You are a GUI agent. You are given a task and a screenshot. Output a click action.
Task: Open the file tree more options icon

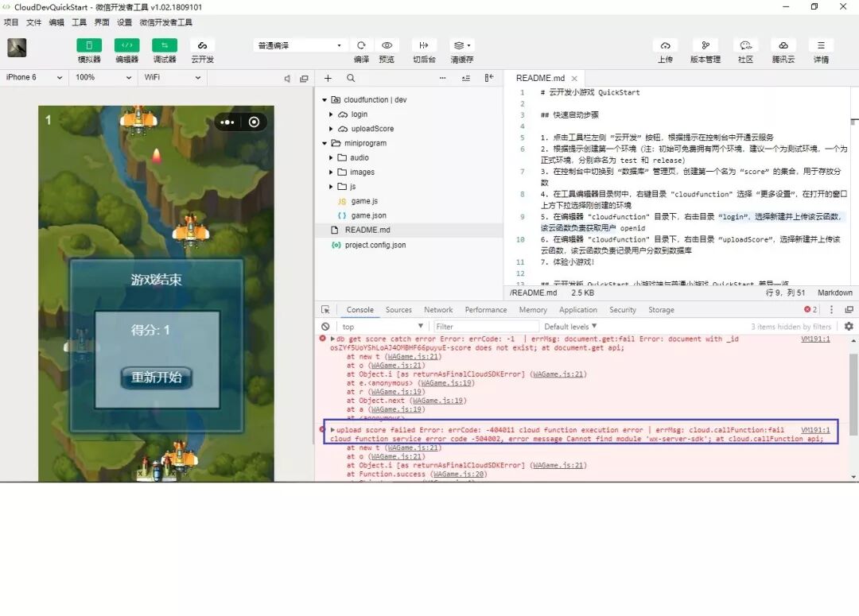pyautogui.click(x=442, y=79)
